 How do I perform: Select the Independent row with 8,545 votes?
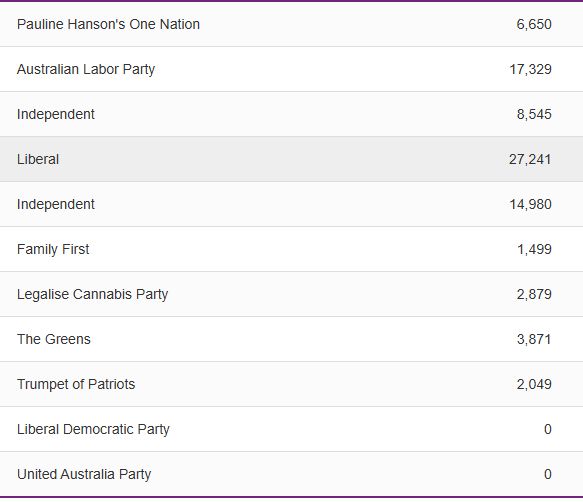292,114
